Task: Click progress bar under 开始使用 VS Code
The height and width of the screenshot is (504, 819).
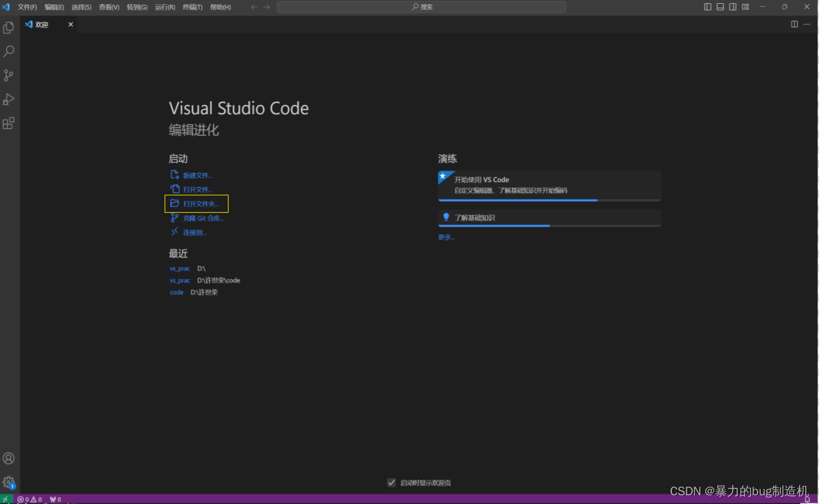Action: (x=549, y=200)
